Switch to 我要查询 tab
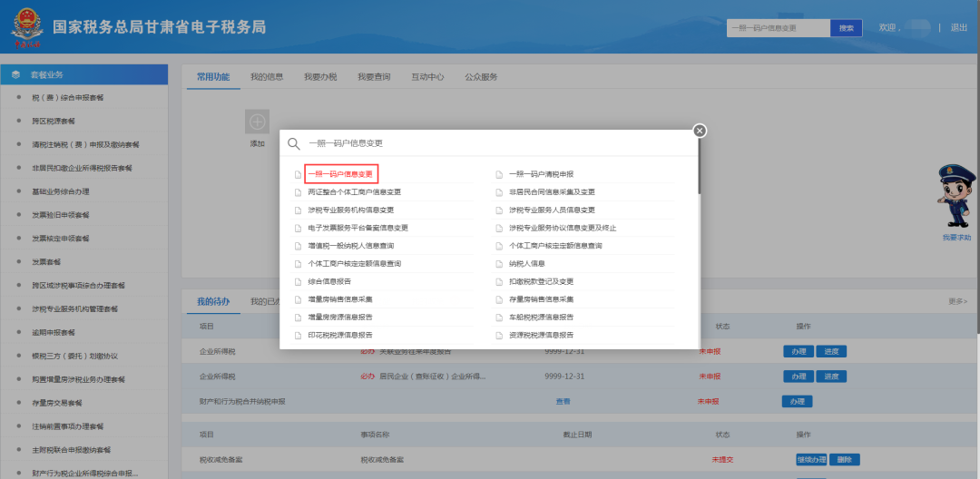 point(375,77)
